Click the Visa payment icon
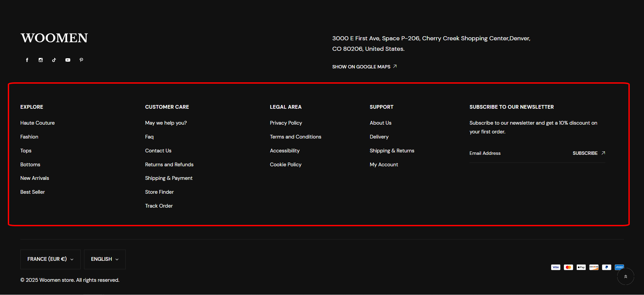 pyautogui.click(x=556, y=267)
